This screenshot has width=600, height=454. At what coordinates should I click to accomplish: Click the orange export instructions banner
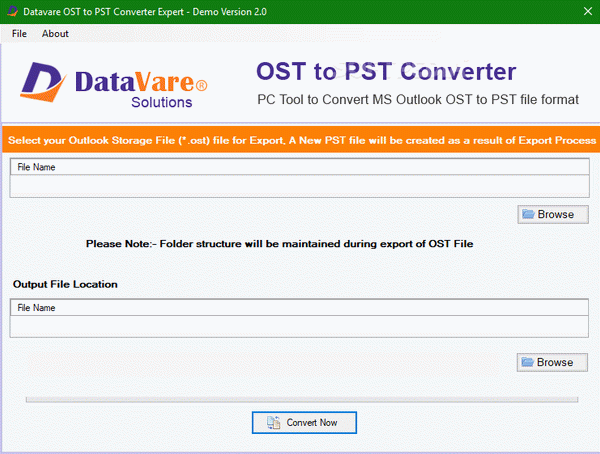coord(301,140)
